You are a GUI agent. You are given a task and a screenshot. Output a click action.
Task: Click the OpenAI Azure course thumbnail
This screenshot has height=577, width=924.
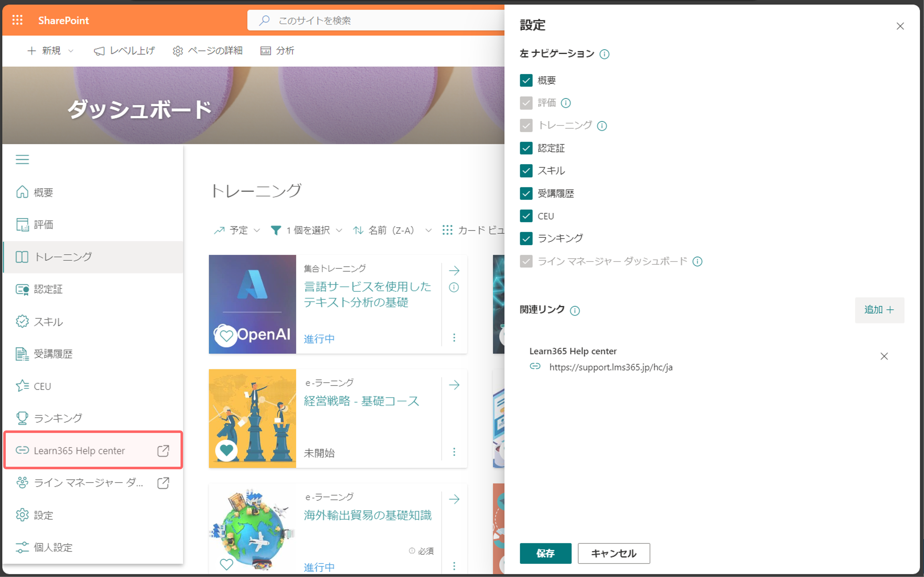(252, 304)
